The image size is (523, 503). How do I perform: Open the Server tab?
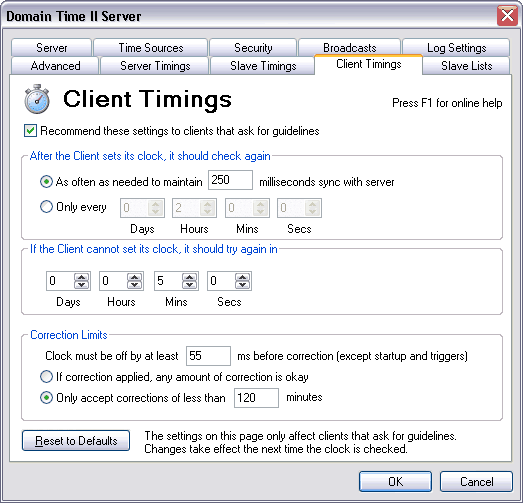51,48
